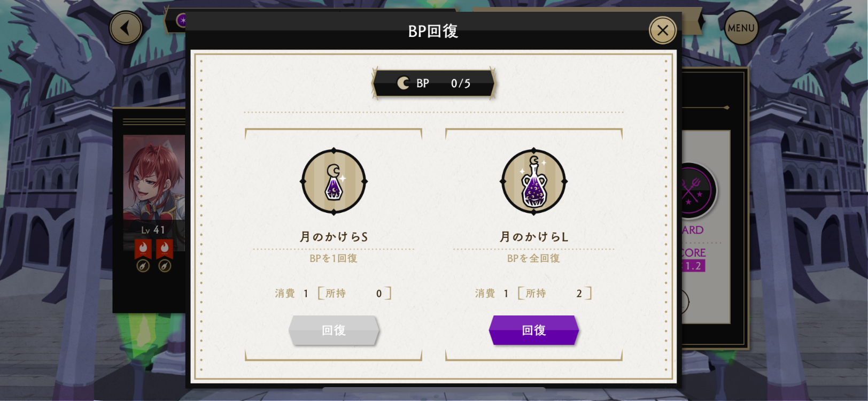
Task: Tap the back arrow button
Action: click(x=126, y=28)
